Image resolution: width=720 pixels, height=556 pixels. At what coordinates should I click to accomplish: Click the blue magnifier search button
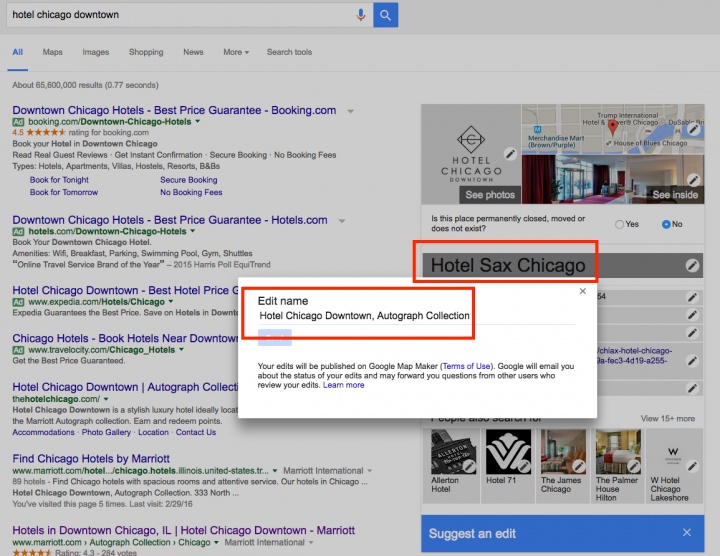[385, 15]
